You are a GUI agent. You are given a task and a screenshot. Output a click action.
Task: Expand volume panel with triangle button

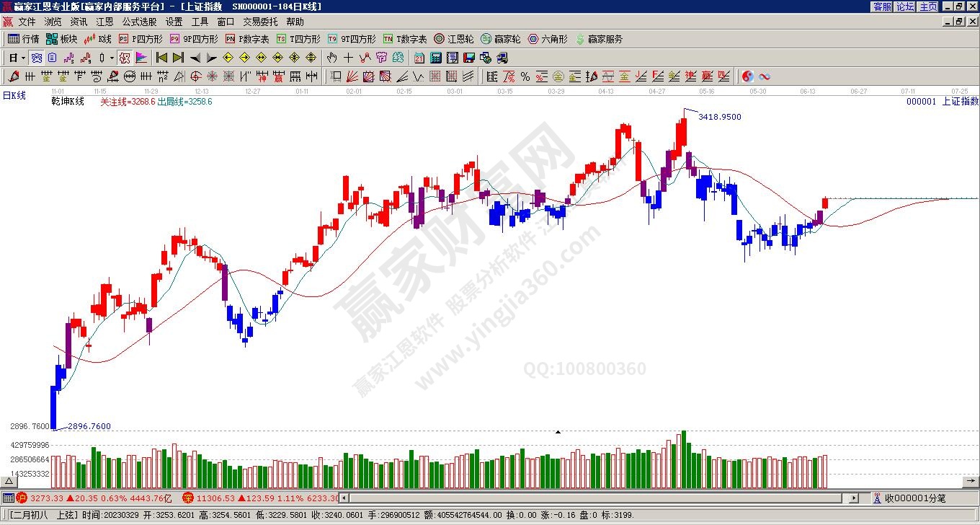9,480
